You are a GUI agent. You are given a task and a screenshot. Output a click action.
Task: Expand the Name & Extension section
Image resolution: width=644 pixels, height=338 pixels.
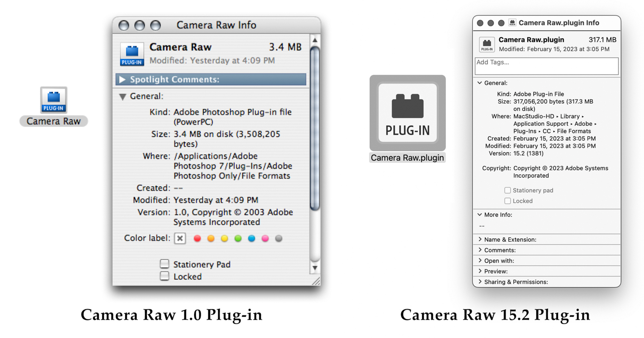pyautogui.click(x=480, y=239)
